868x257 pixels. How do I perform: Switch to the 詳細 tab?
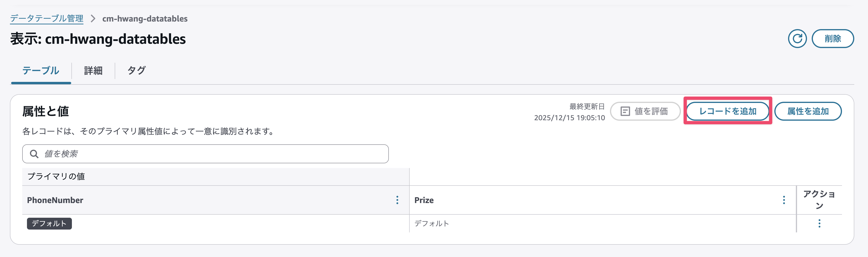(x=93, y=71)
